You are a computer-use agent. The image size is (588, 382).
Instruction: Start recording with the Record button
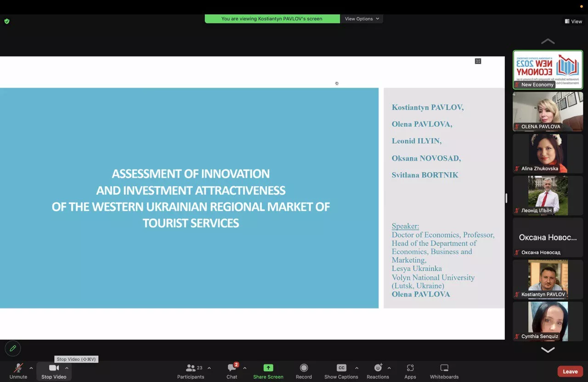[304, 371]
